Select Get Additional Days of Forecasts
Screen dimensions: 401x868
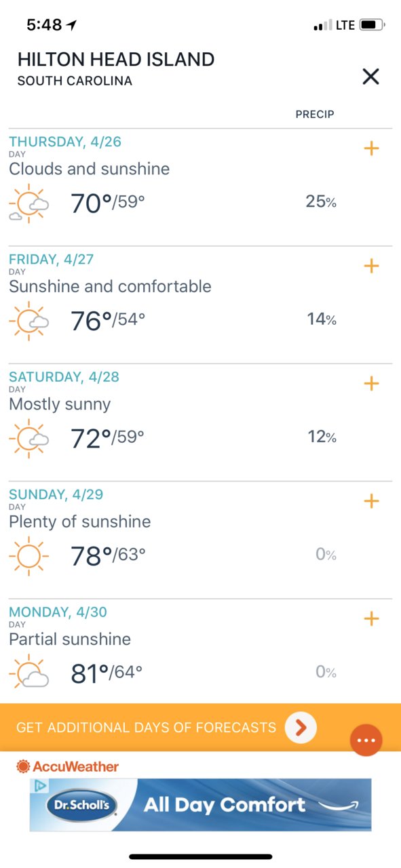(146, 728)
